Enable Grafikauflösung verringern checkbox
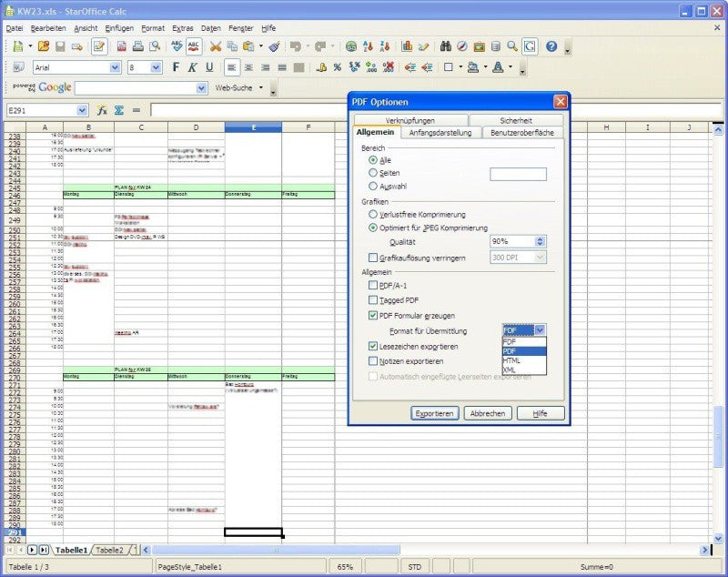The height and width of the screenshot is (577, 728). [373, 258]
